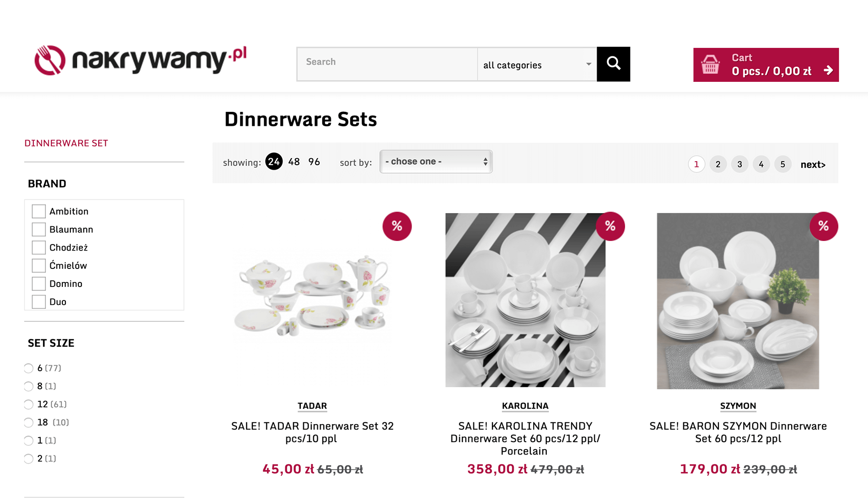The width and height of the screenshot is (868, 499).
Task: Open the DINNERWARE SET category link
Action: (66, 143)
